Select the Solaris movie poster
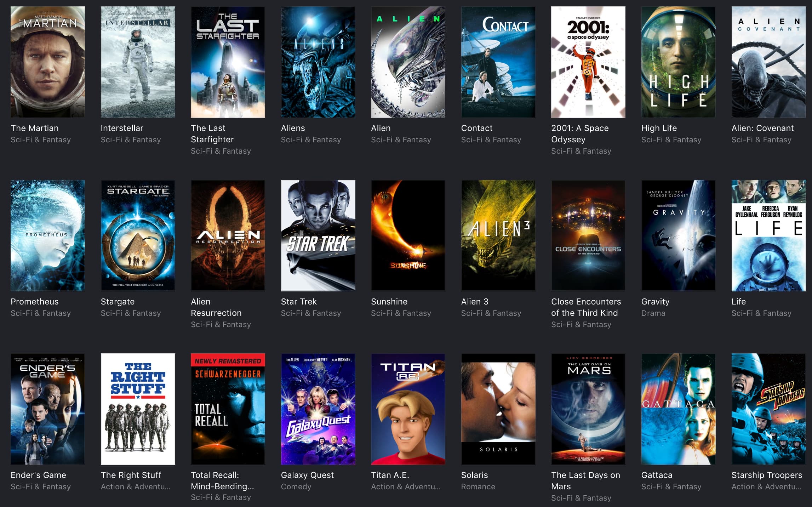This screenshot has width=812, height=507. (x=498, y=409)
